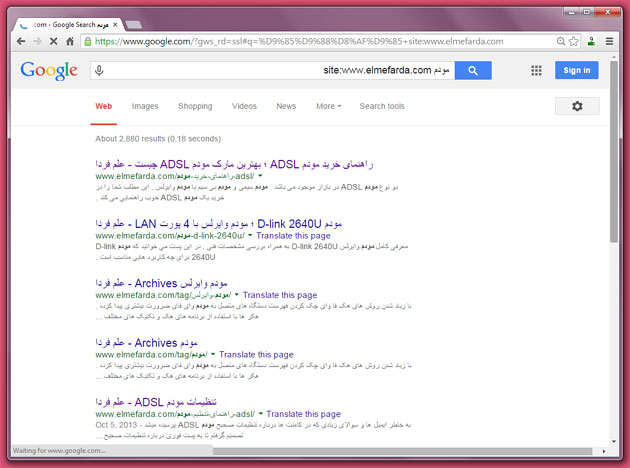
Task: Translate the D-link 2640U result page
Action: click(x=291, y=236)
